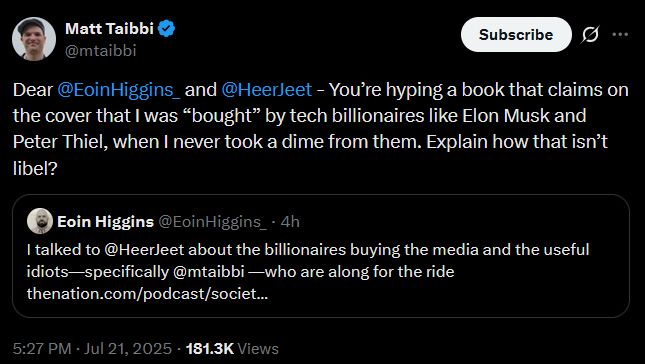
Task: Open the @EoinHiggins_ mention in tweet
Action: tap(118, 90)
